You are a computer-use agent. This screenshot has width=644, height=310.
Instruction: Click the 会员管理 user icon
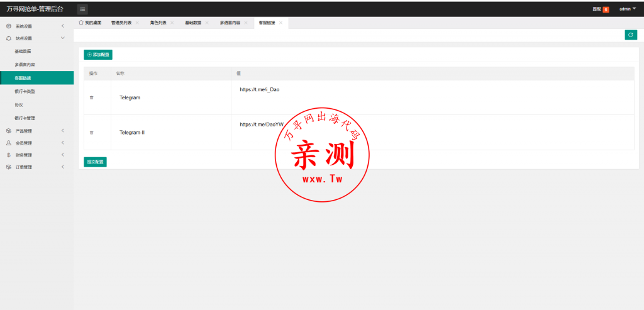coord(9,143)
